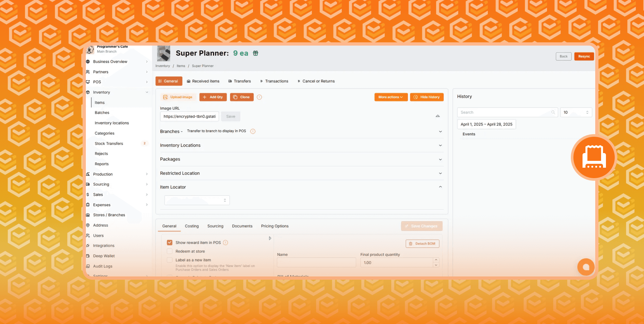Click the trash icon on Detach BOM
This screenshot has height=324, width=644.
[x=410, y=244]
